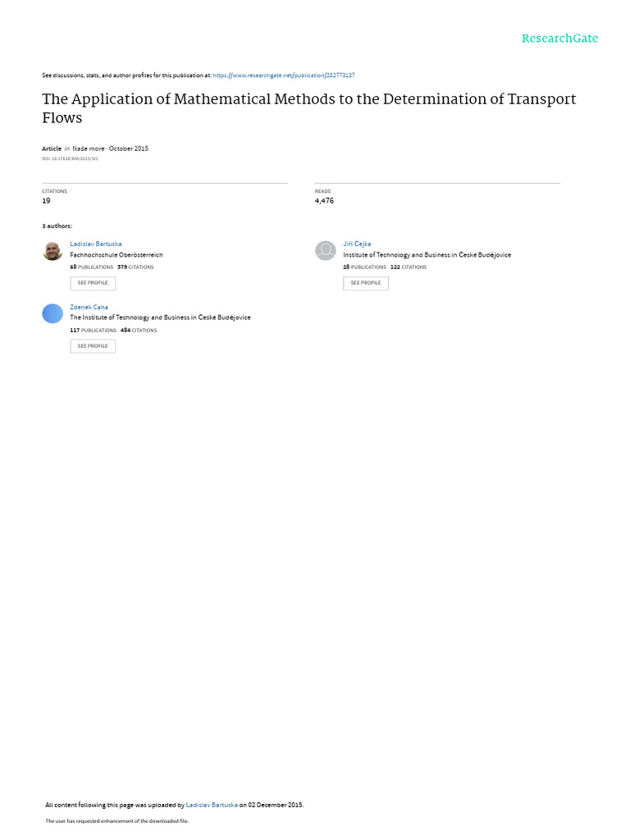Click See Profile under Zdenek Caha
The width and height of the screenshot is (630, 840).
pyautogui.click(x=93, y=346)
